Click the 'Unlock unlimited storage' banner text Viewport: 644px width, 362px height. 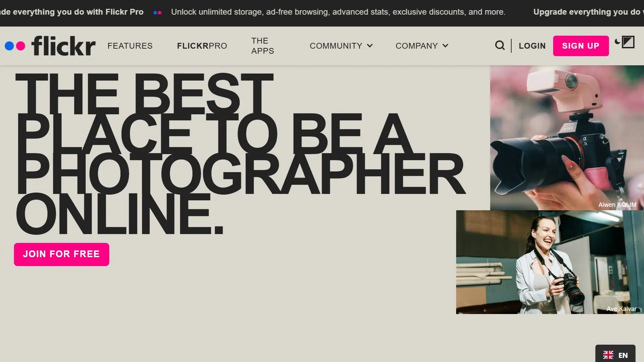click(x=338, y=12)
